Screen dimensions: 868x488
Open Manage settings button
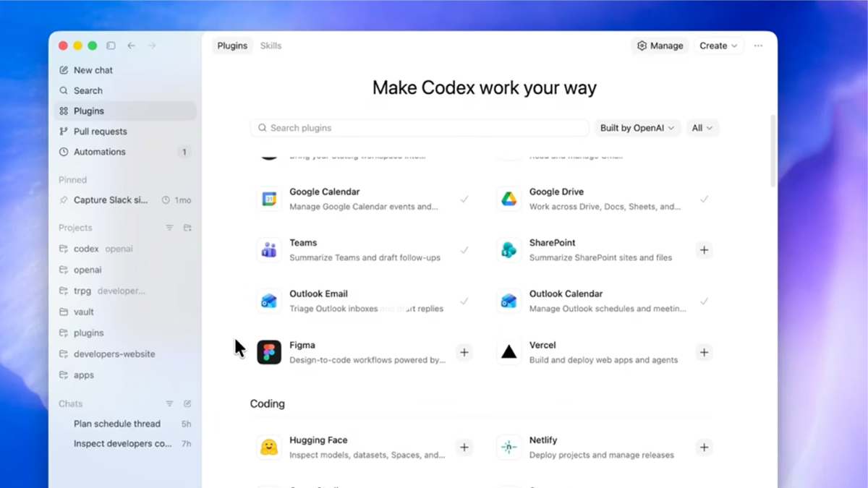660,46
